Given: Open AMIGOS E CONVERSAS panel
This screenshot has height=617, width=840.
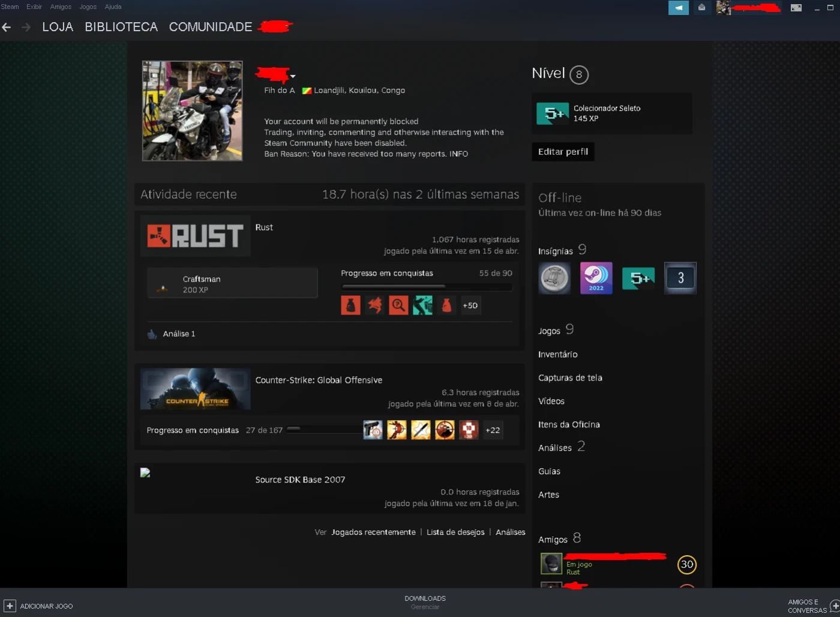Looking at the screenshot, I should coord(812,606).
